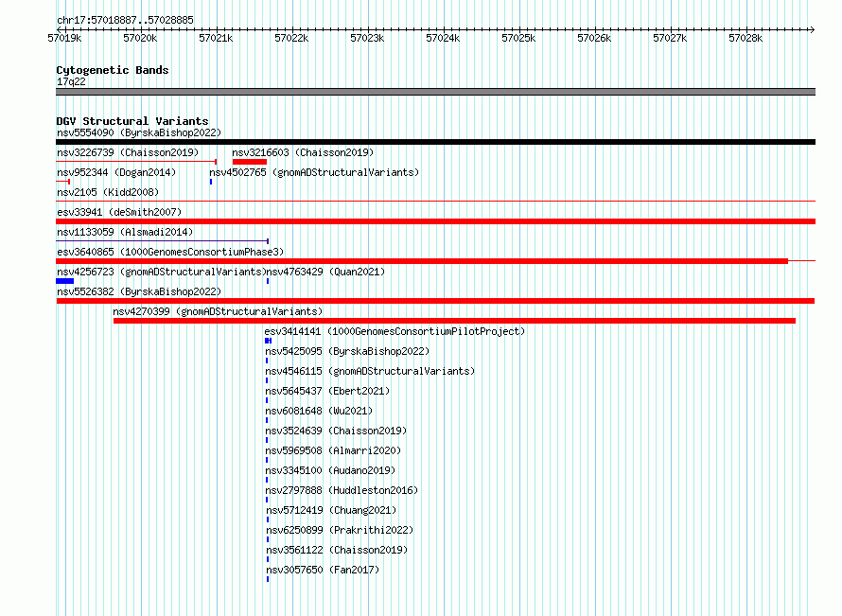Click the nsv5554090 (ByrskaBishop2022) label
This screenshot has height=616, width=842.
pyautogui.click(x=139, y=132)
